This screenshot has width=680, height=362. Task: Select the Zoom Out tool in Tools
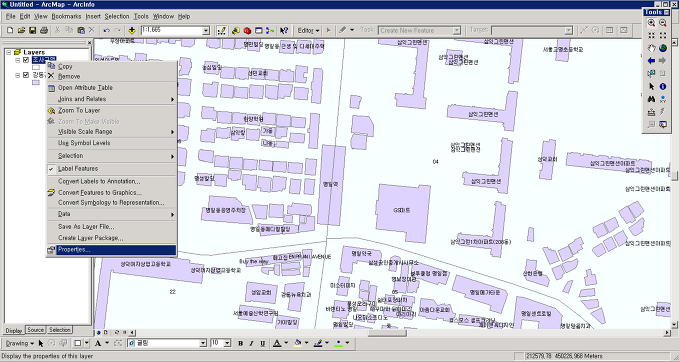click(x=663, y=23)
